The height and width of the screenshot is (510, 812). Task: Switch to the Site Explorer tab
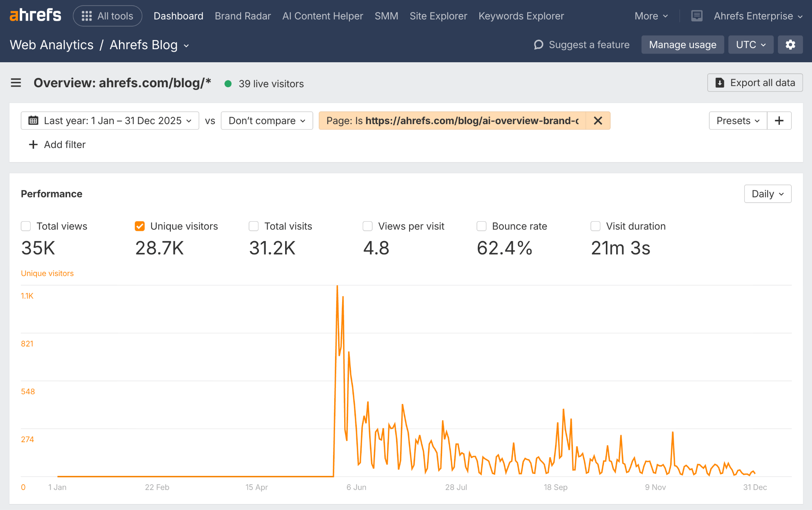tap(438, 16)
